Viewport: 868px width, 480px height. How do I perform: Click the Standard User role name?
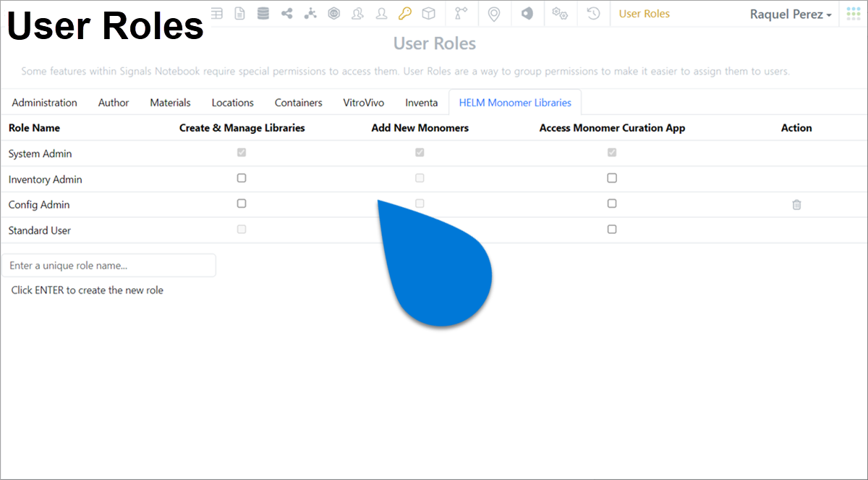(40, 230)
